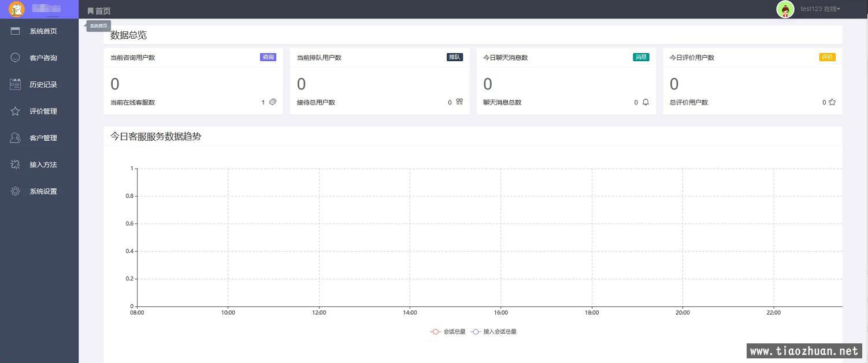This screenshot has width=868, height=363.
Task: Click the 历史记录 calendar list icon
Action: [16, 84]
